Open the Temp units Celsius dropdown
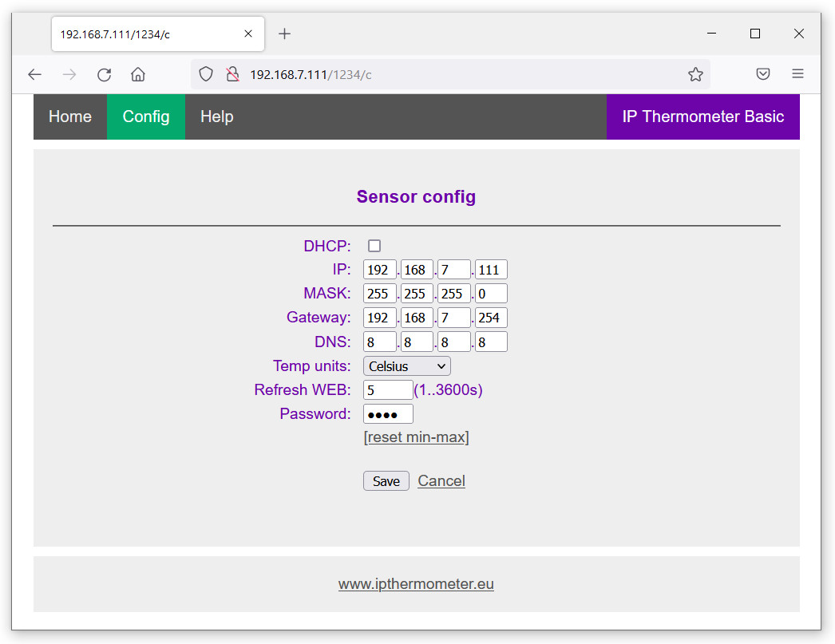835x644 pixels. coord(407,366)
